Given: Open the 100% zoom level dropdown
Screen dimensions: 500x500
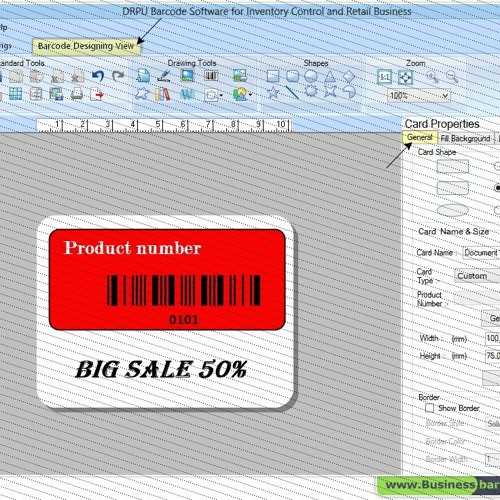Looking at the screenshot, I should pos(419,96).
